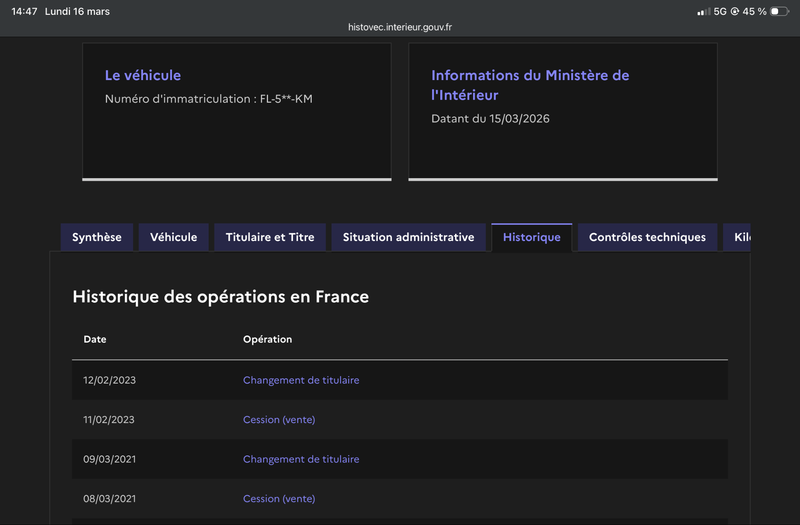This screenshot has width=800, height=525.
Task: Open the Véhicule tab
Action: tap(174, 237)
